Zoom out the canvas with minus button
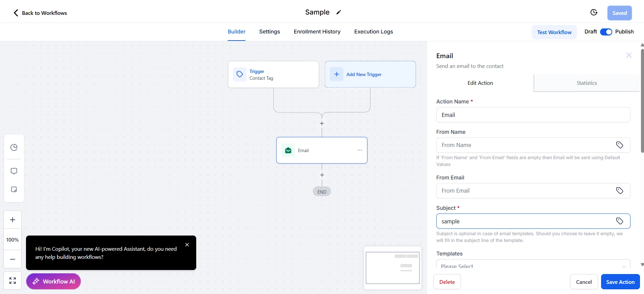Viewport: 644px width, 294px height. (x=12, y=259)
